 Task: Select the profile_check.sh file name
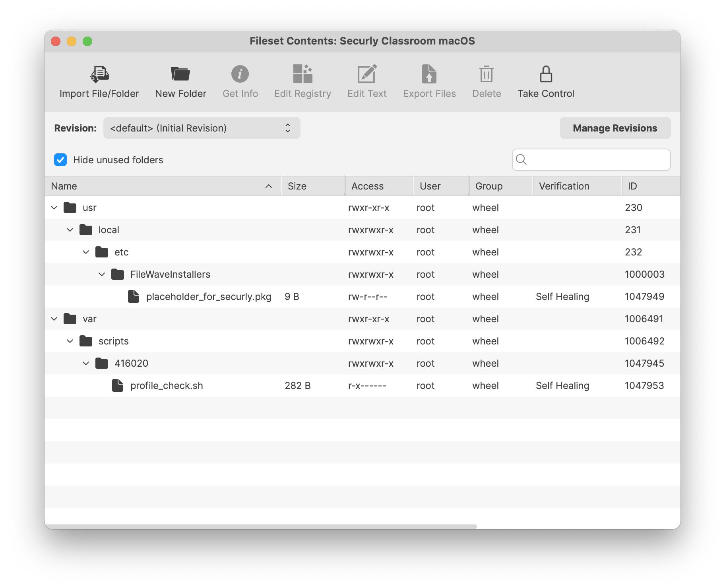tap(167, 386)
